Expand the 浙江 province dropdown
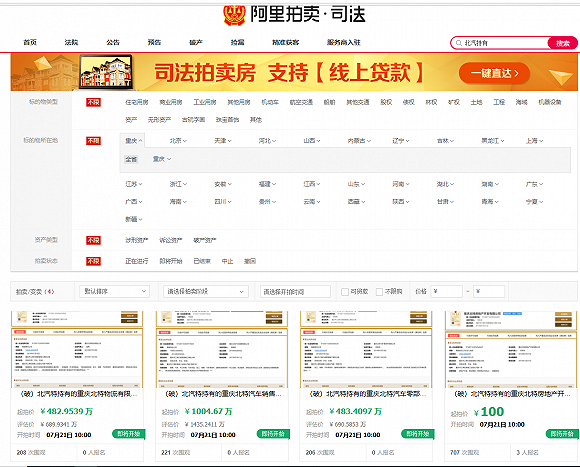580x467 pixels. pos(178,184)
